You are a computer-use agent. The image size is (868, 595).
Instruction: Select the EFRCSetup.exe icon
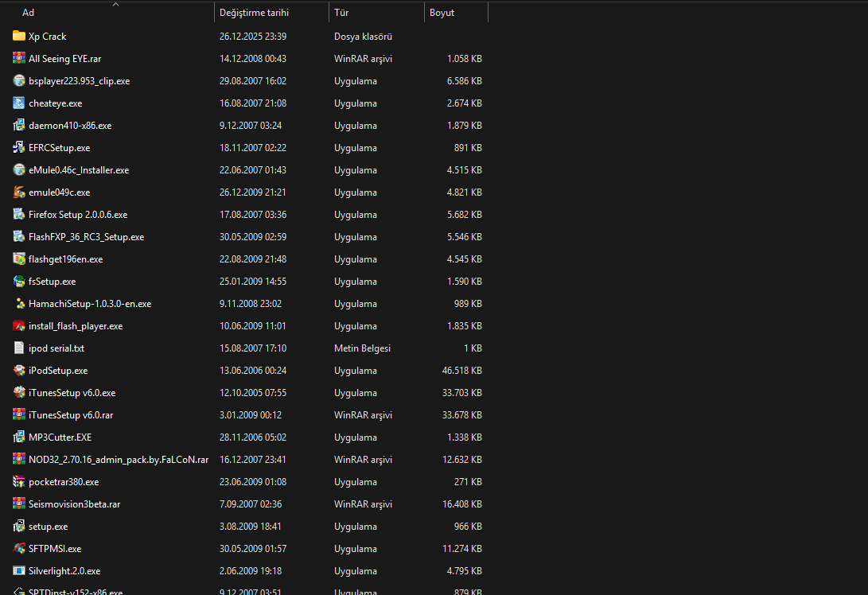(19, 147)
